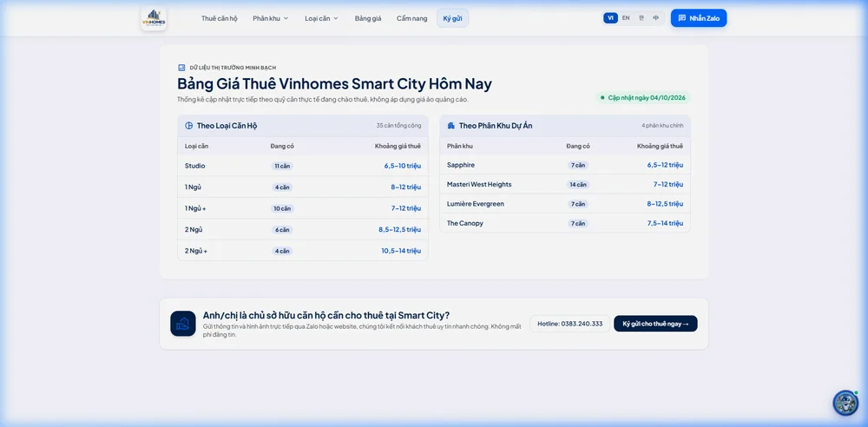868x427 pixels.
Task: Click the Lumière Evergreen row label
Action: point(476,204)
